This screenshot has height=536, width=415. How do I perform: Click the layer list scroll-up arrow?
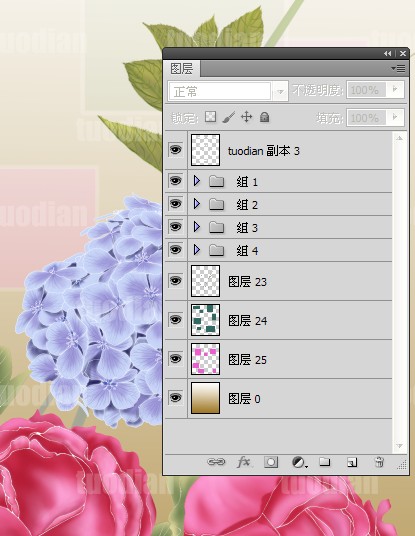pyautogui.click(x=399, y=138)
